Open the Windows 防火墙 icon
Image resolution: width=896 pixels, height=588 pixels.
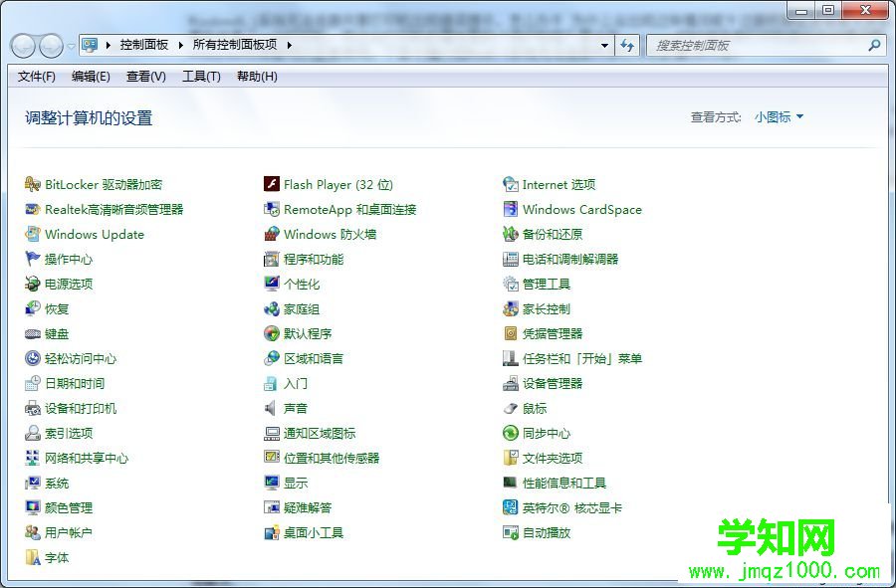point(272,234)
